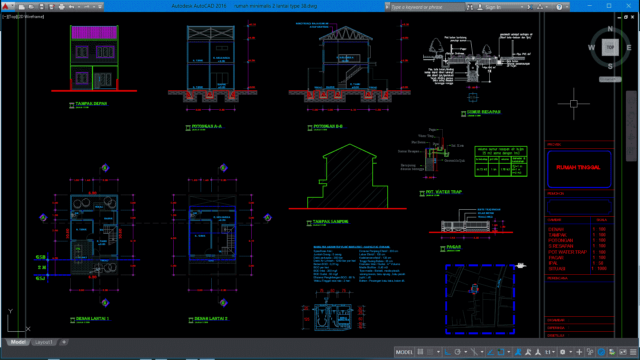Open the Isometric drafting dropdown arrow
Screen dimensions: 640x360
point(482,352)
